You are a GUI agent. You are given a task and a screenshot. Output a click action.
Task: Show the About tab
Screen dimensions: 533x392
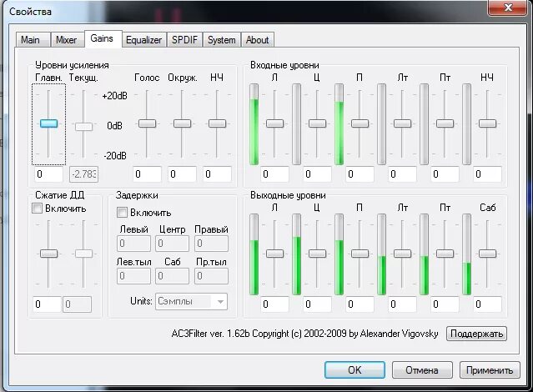257,40
